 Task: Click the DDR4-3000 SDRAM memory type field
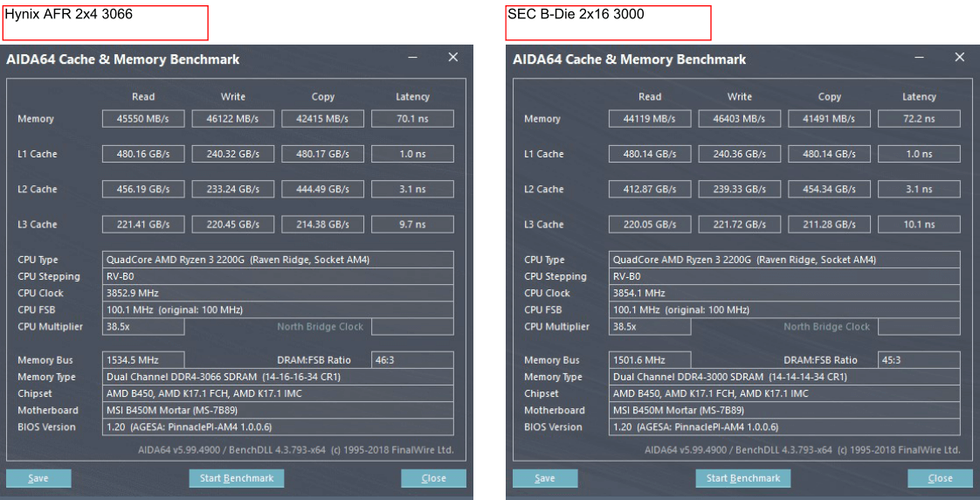785,377
